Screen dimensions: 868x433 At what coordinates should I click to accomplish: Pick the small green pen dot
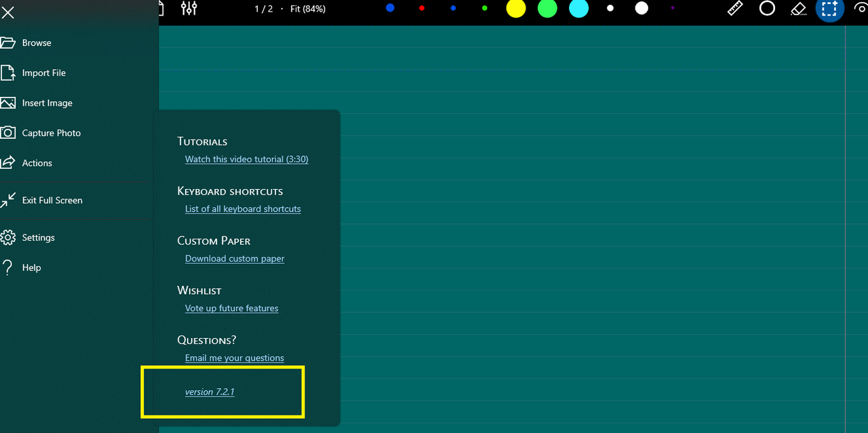click(x=485, y=8)
